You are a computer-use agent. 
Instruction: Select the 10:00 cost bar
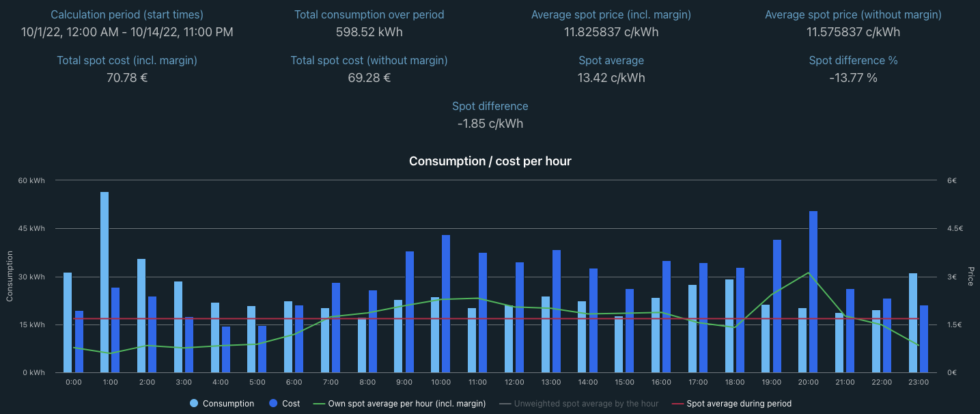(x=446, y=304)
